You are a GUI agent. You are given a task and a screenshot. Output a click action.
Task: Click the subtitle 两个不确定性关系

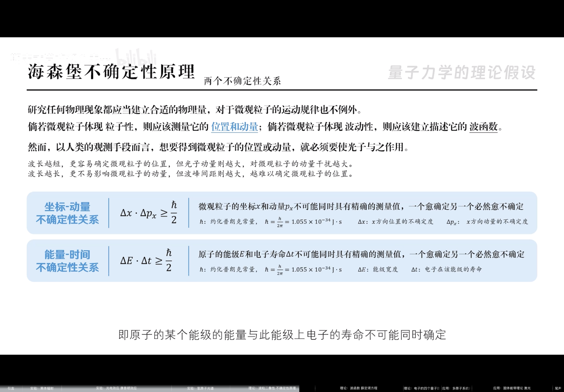tap(242, 81)
